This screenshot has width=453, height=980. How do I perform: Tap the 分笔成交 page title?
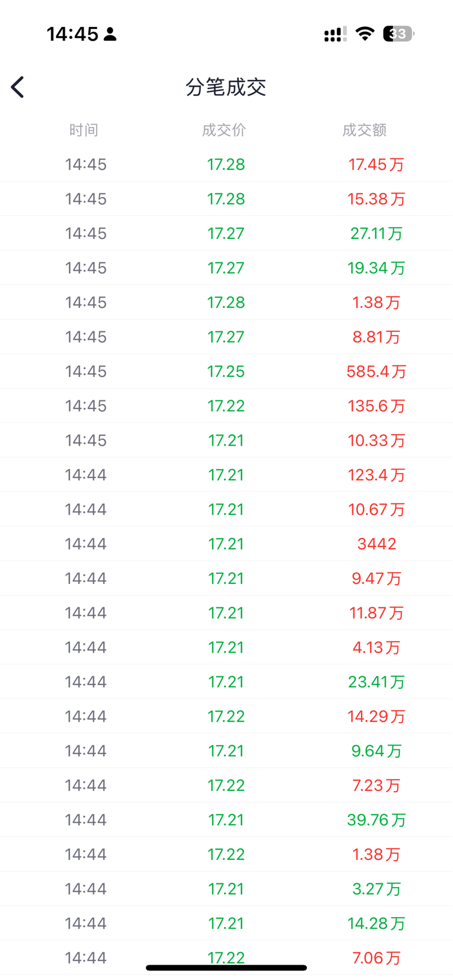(226, 87)
